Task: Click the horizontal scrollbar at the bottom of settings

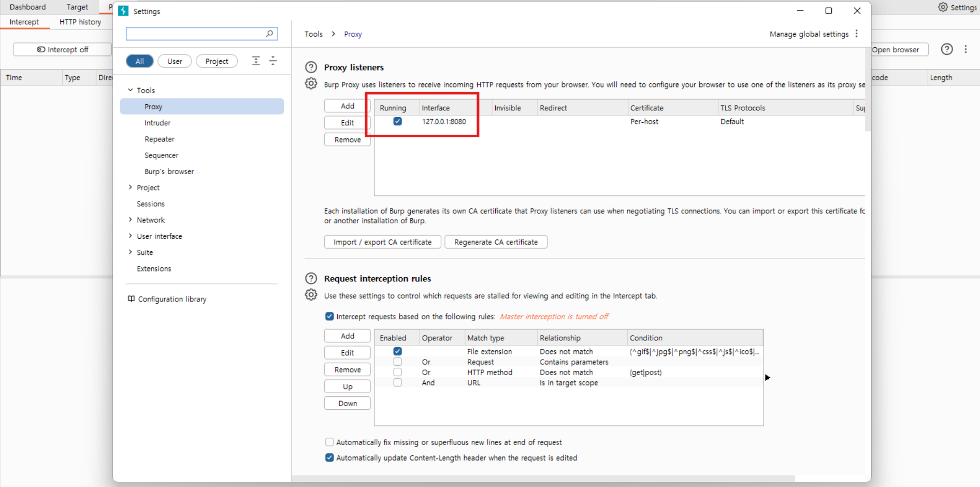Action: (x=544, y=478)
